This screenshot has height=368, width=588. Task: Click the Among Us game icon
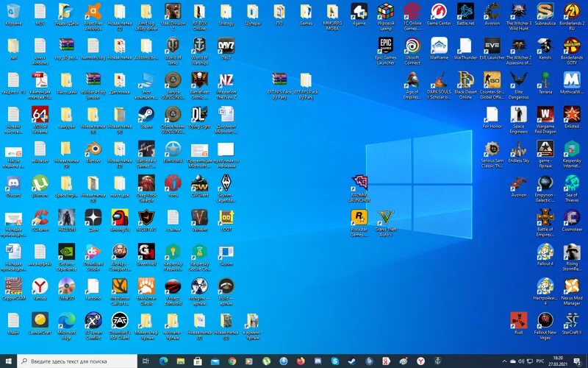click(120, 217)
